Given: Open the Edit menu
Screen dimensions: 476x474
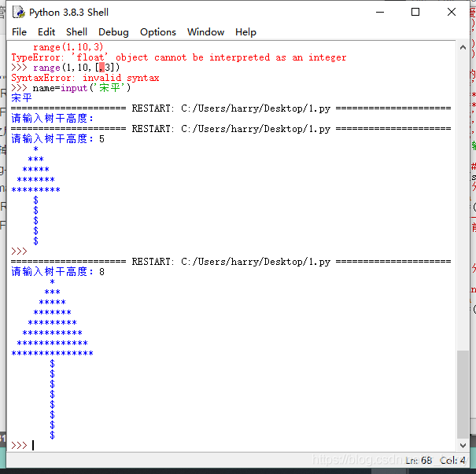Looking at the screenshot, I should point(46,32).
